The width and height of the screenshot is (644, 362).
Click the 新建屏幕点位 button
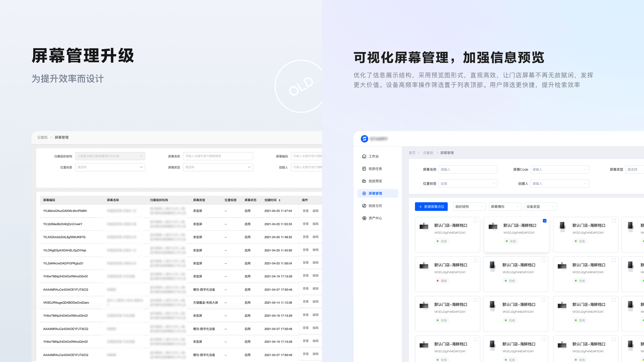(x=431, y=207)
